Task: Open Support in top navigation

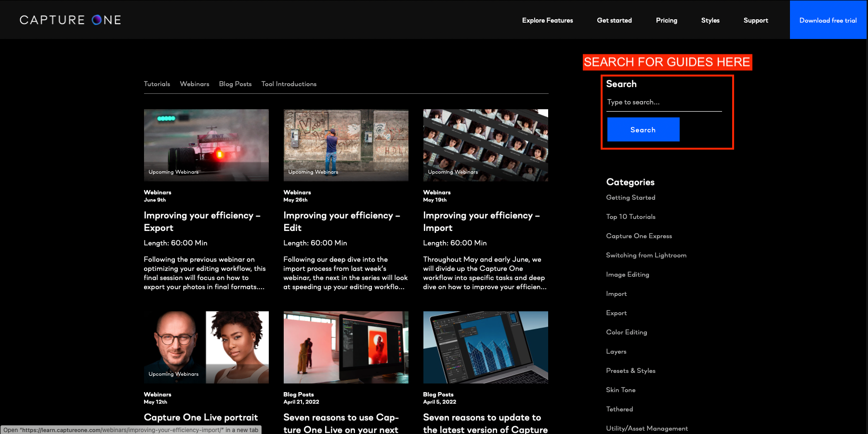Action: point(756,20)
